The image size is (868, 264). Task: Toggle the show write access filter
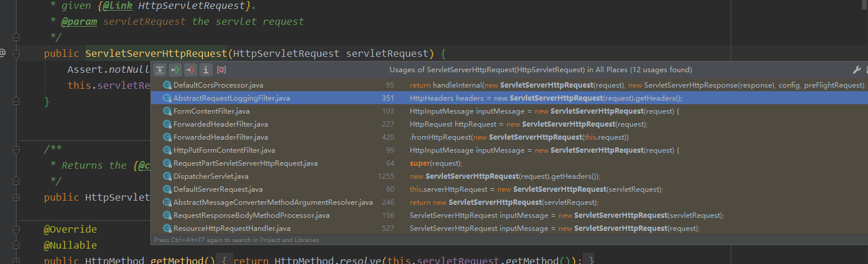click(x=191, y=70)
